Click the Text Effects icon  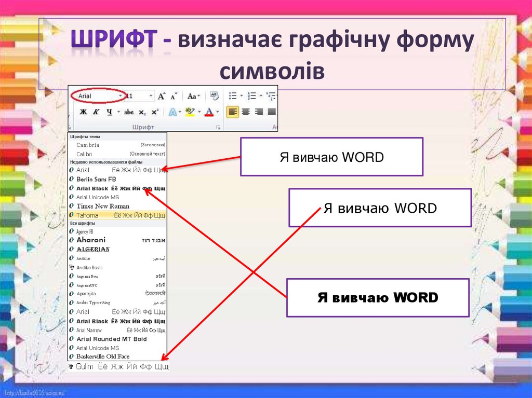pyautogui.click(x=172, y=112)
